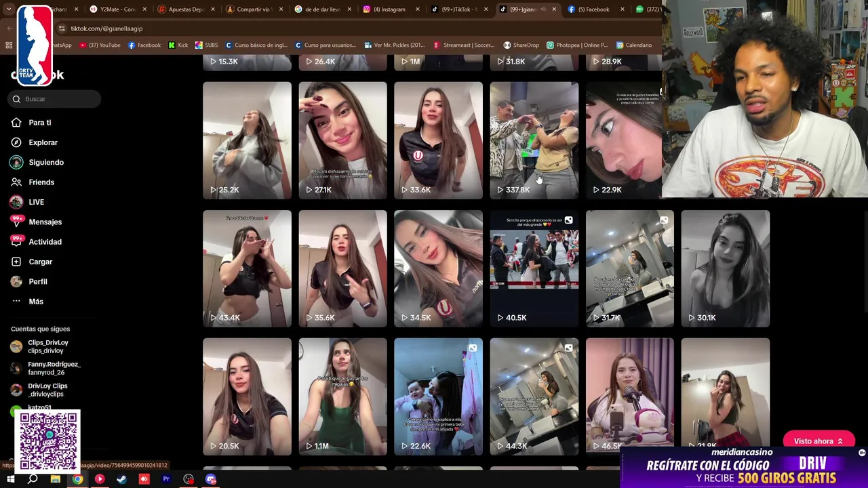Open the (37) YouTube bookmark

(100, 45)
